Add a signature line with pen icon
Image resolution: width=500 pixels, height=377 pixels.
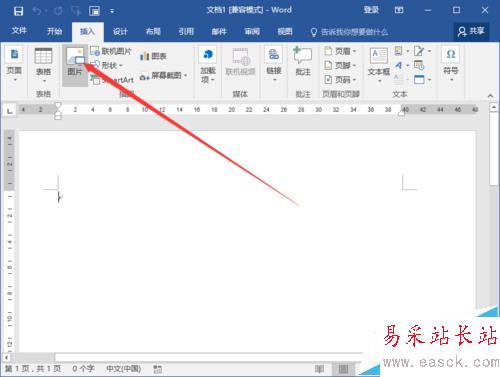tap(422, 51)
